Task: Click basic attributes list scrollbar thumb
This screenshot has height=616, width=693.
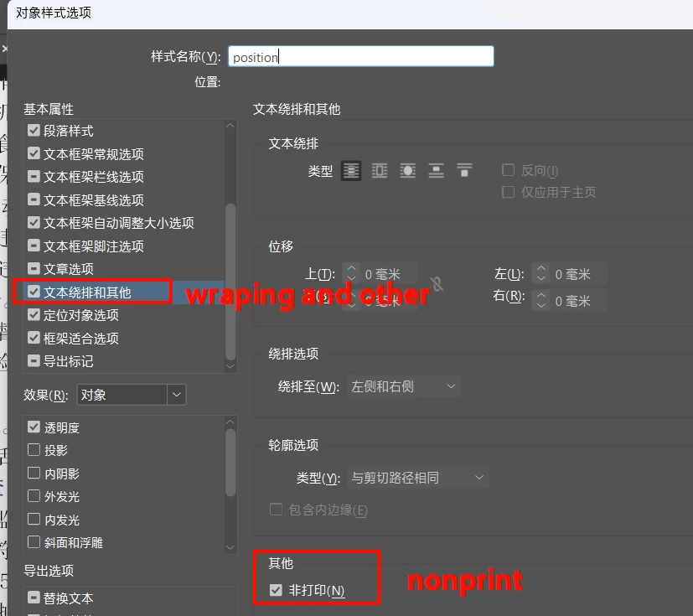Action: [x=230, y=282]
